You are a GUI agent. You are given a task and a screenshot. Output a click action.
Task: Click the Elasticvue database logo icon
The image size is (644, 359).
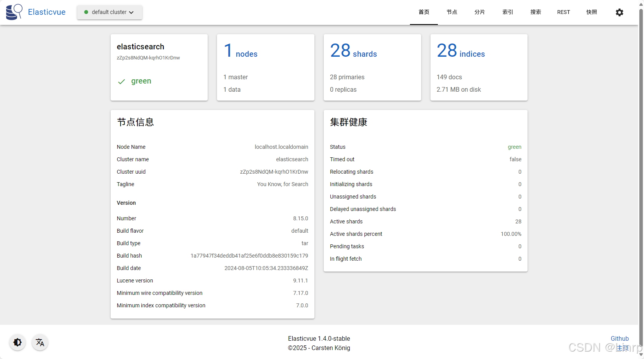click(14, 12)
